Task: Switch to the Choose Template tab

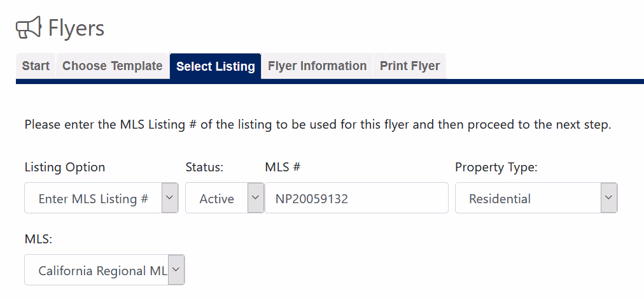Action: coord(113,66)
